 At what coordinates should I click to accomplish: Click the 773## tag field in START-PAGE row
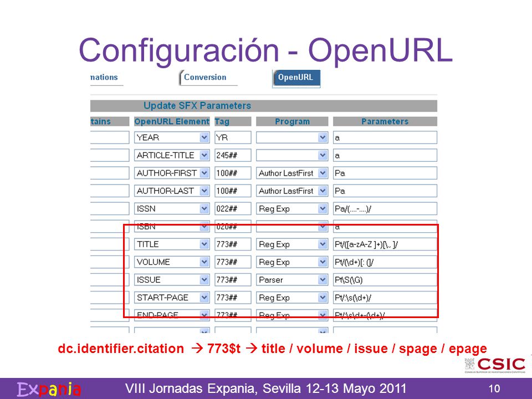(x=233, y=298)
